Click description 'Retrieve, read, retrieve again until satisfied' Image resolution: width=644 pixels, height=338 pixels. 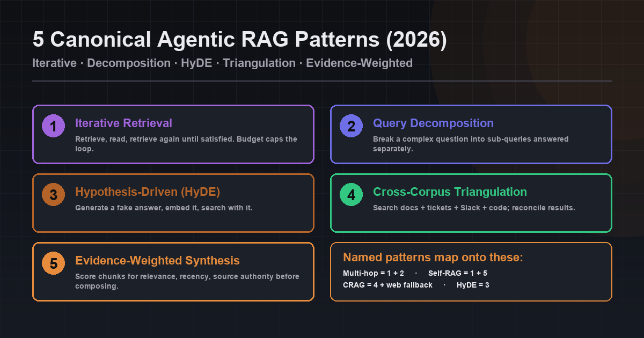(186, 144)
